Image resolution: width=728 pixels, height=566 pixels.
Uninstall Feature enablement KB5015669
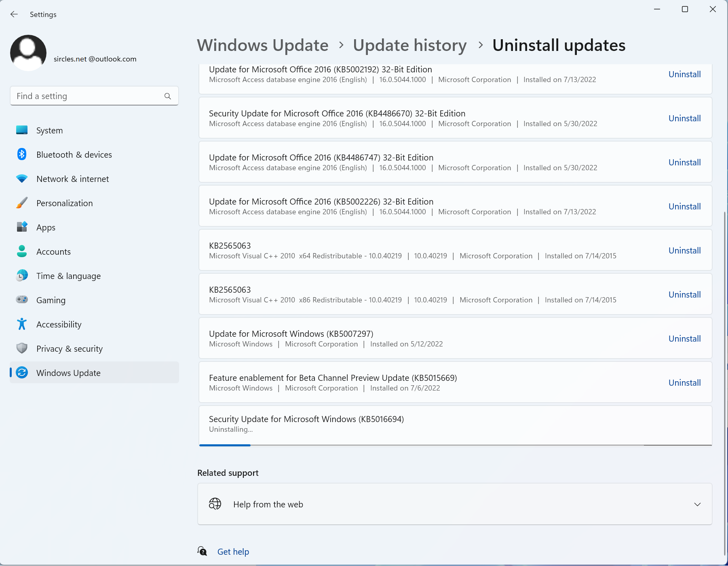(x=684, y=383)
